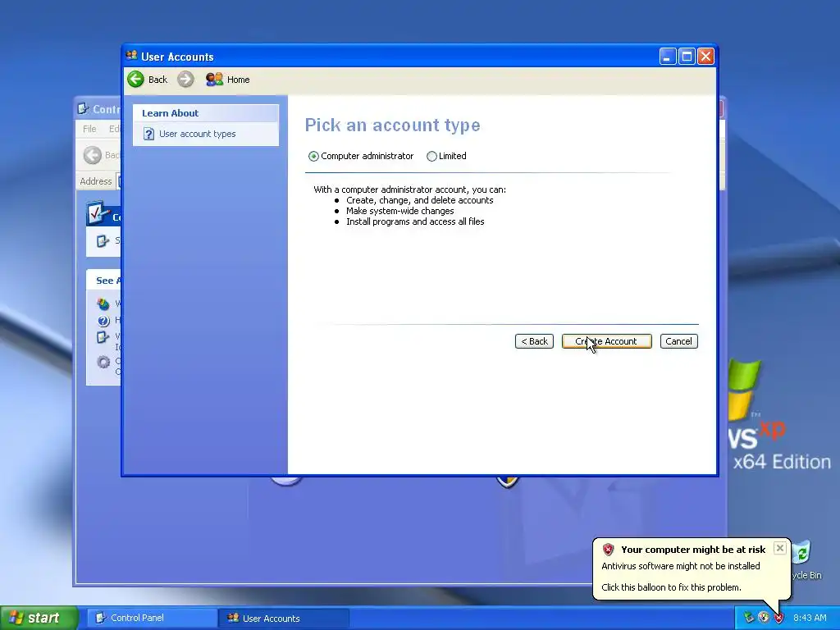
Task: Dismiss the security balloon notification
Action: click(x=780, y=548)
